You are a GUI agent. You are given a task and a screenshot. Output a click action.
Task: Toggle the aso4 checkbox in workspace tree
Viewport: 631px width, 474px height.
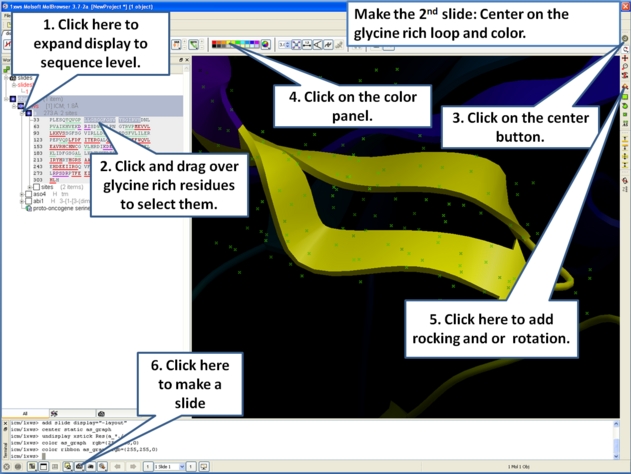pyautogui.click(x=28, y=194)
